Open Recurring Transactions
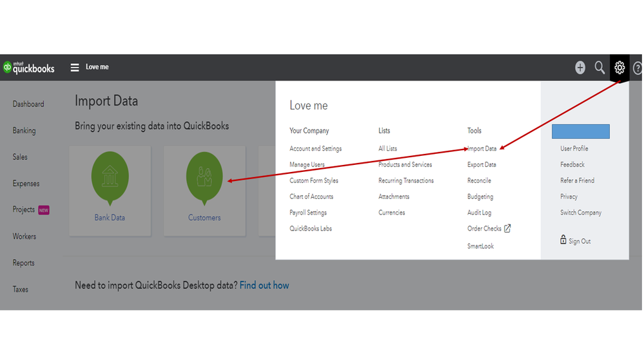This screenshot has width=644, height=362. pos(405,180)
